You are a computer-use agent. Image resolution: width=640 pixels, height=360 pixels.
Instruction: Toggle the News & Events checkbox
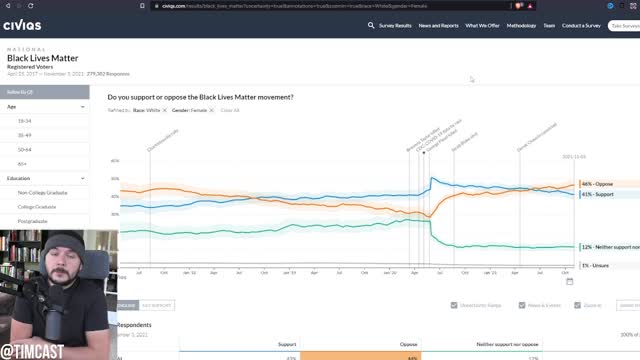pos(522,305)
